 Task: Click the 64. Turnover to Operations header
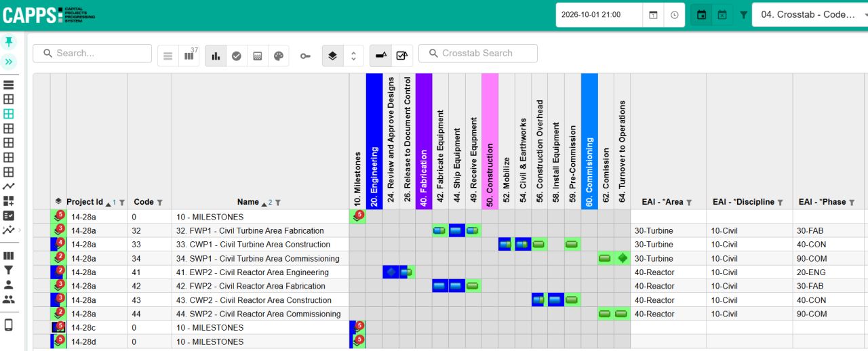(x=623, y=141)
